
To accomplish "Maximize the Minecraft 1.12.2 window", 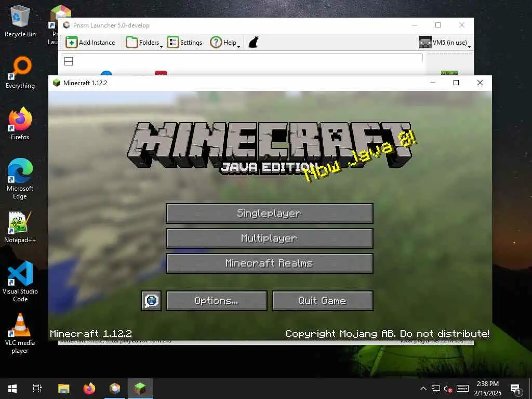I will click(456, 83).
